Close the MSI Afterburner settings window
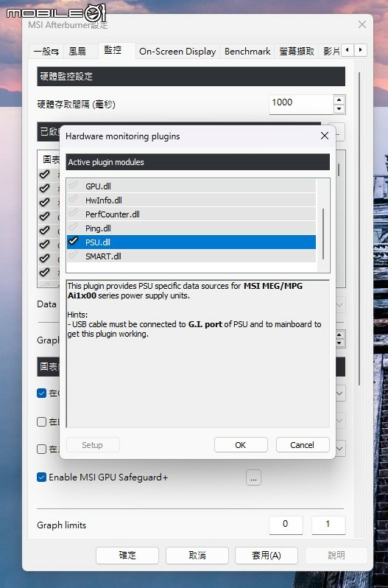The height and width of the screenshot is (588, 388). tap(361, 24)
